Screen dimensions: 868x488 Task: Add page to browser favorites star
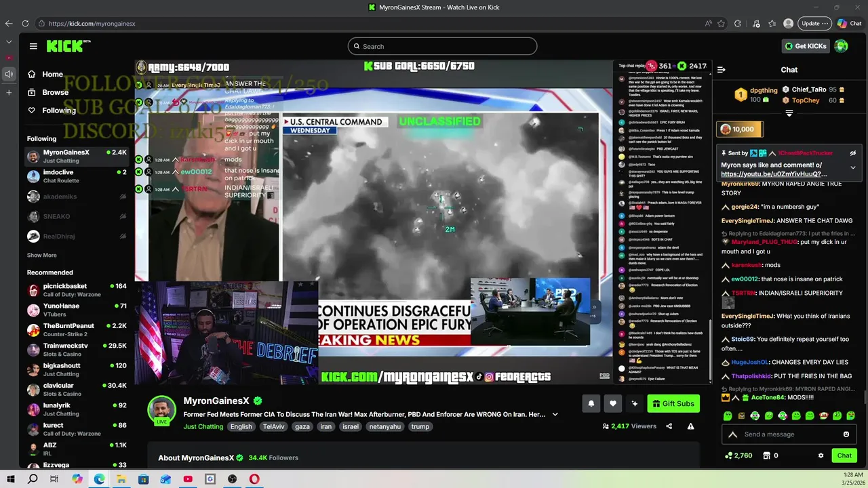coord(722,23)
